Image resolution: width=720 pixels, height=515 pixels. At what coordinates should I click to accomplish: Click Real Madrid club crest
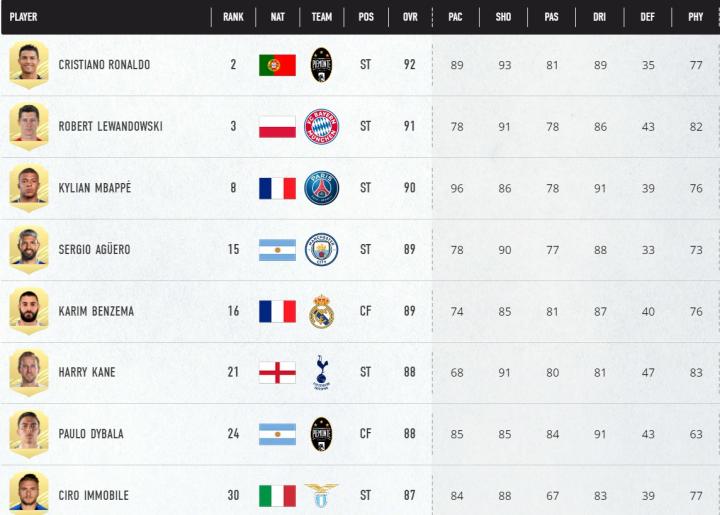pyautogui.click(x=322, y=311)
